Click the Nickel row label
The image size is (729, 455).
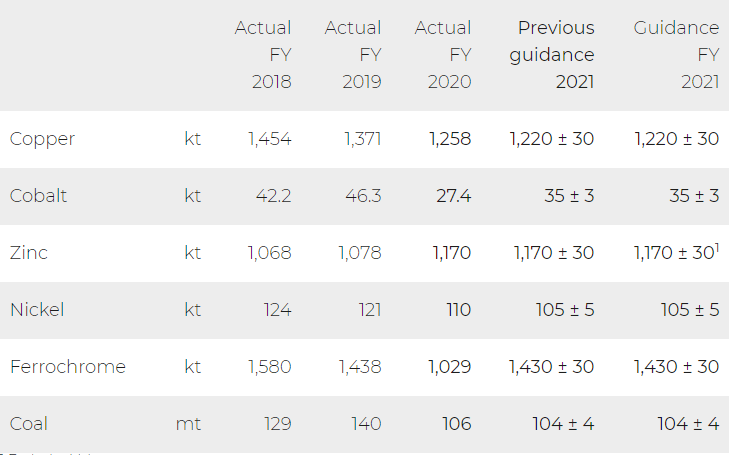coord(37,310)
